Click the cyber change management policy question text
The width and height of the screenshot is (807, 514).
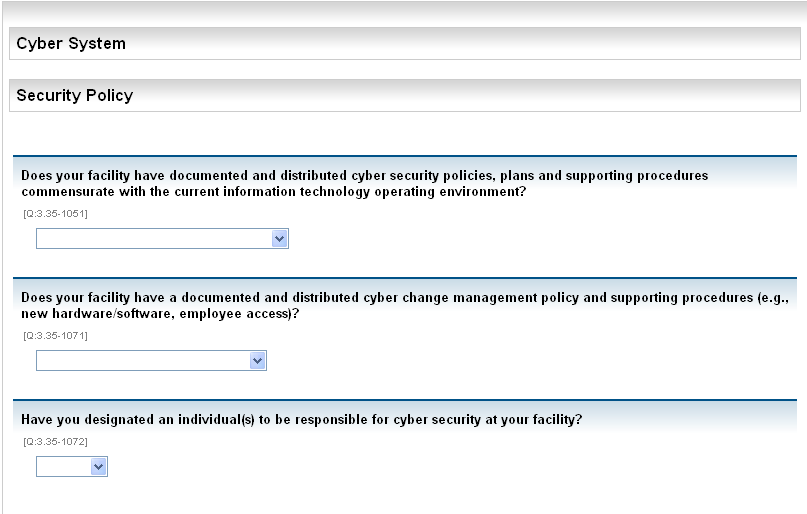405,306
